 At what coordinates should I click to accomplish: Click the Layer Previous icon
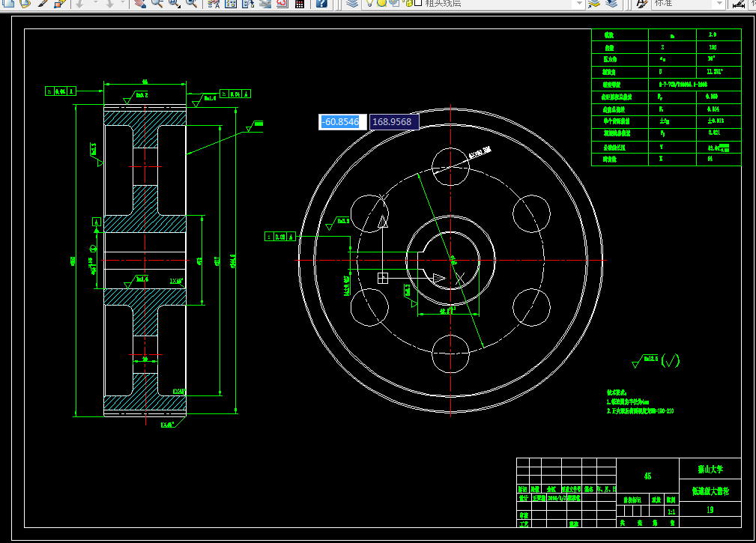coord(611,4)
